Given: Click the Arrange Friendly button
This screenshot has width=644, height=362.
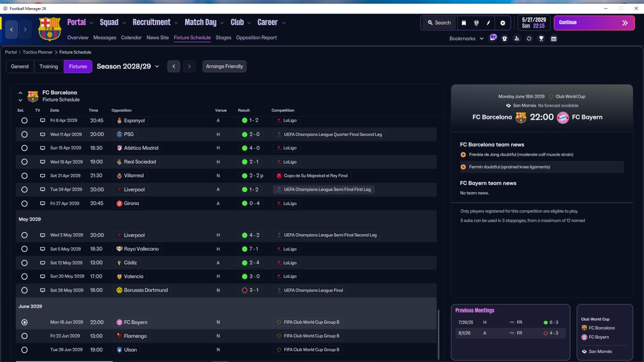Looking at the screenshot, I should click(224, 66).
